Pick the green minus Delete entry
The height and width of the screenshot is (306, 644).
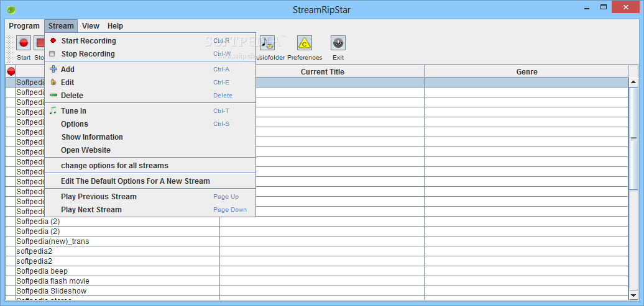click(x=150, y=96)
